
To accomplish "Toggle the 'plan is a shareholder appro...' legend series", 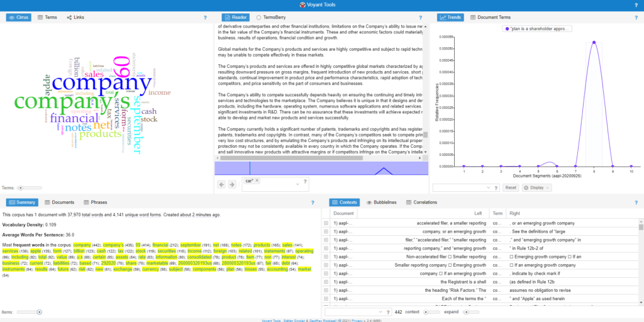I will (x=537, y=29).
